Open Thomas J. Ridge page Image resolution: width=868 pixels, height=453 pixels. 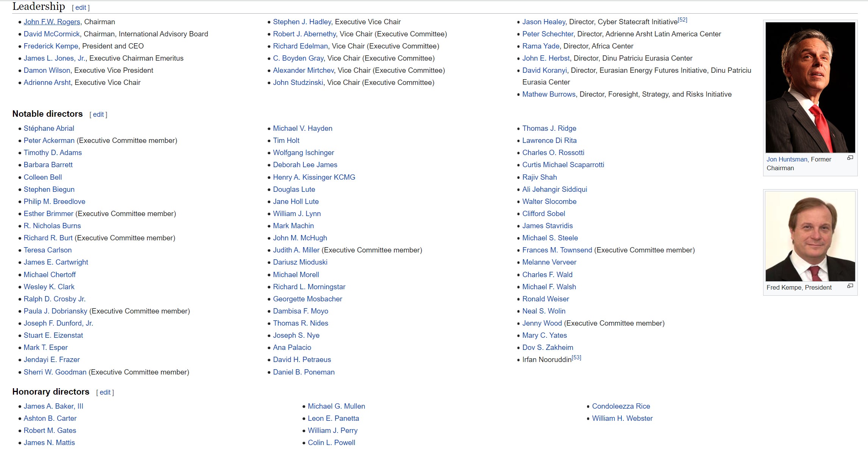point(549,129)
